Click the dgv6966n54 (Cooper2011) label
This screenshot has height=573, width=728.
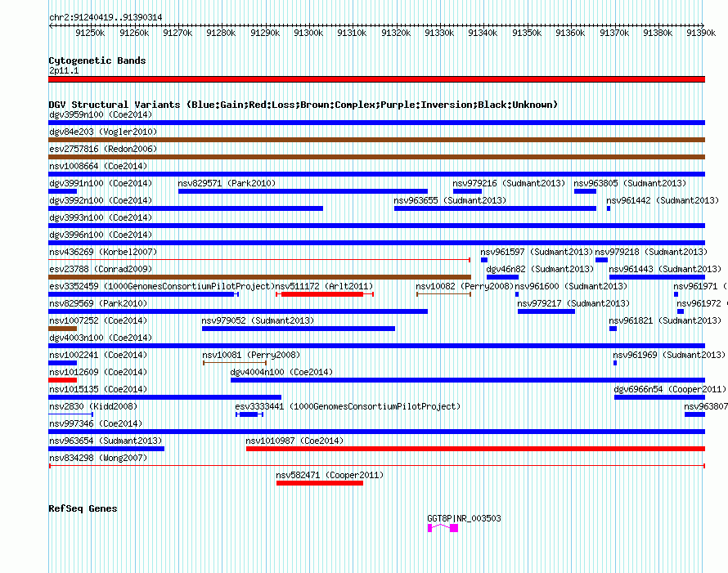670,389
